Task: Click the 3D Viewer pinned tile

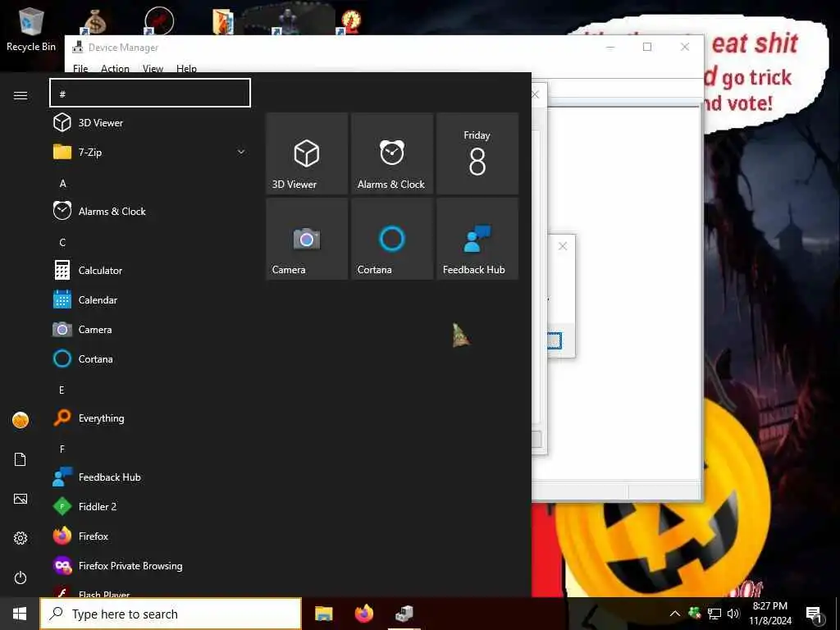Action: click(x=307, y=153)
